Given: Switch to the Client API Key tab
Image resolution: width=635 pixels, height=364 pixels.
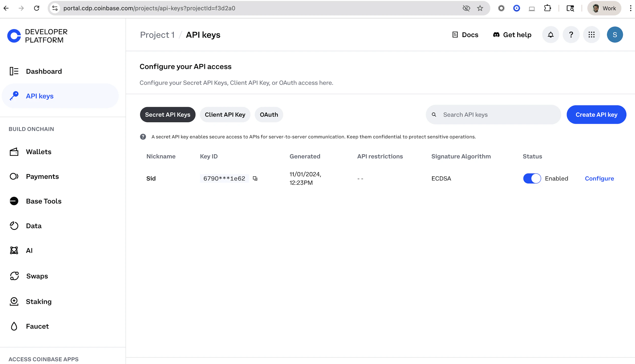Looking at the screenshot, I should (x=225, y=115).
